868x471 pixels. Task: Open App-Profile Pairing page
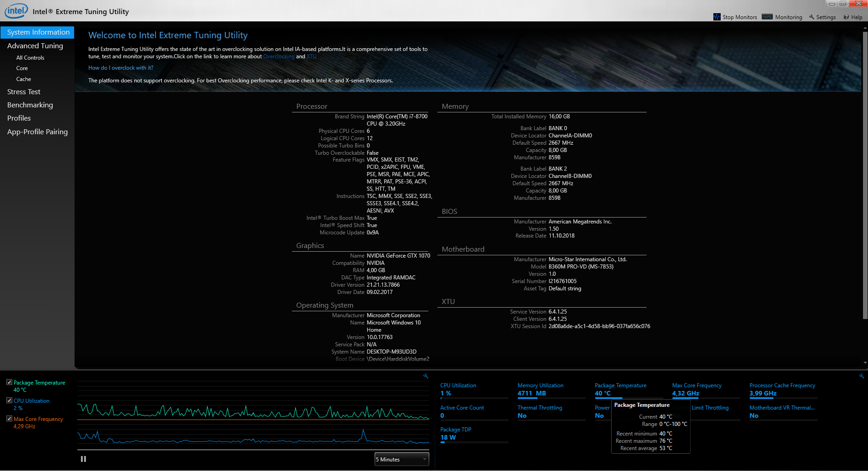click(37, 132)
